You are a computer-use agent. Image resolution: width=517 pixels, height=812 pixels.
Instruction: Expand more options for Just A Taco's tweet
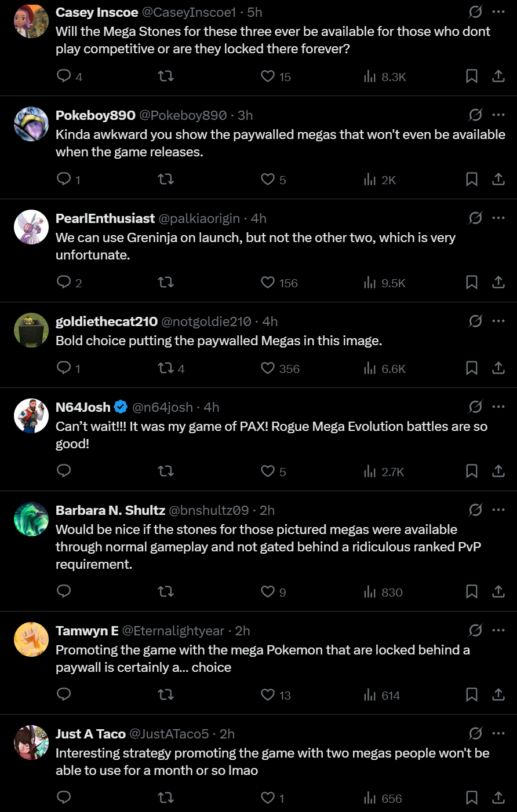point(498,733)
